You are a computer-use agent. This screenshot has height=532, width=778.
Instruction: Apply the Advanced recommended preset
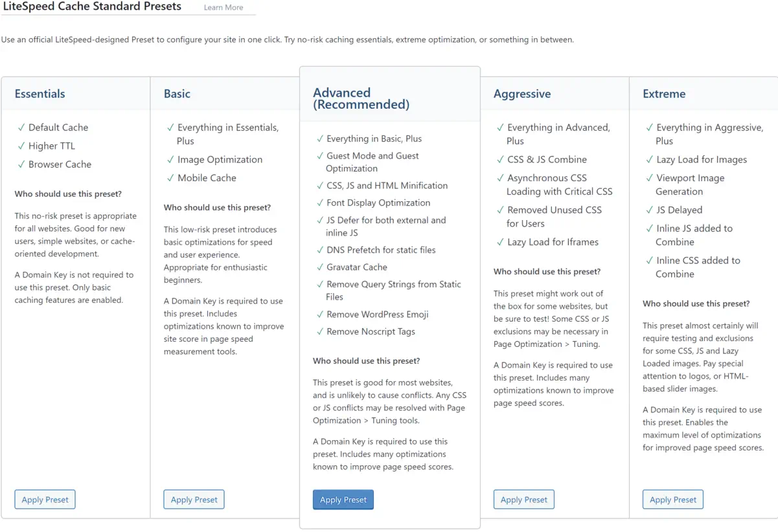[343, 499]
